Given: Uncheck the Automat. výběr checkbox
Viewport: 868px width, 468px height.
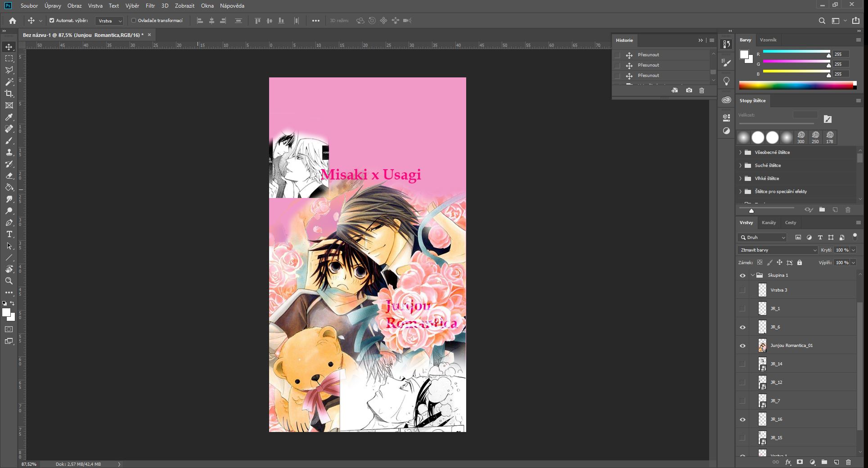Looking at the screenshot, I should click(52, 21).
